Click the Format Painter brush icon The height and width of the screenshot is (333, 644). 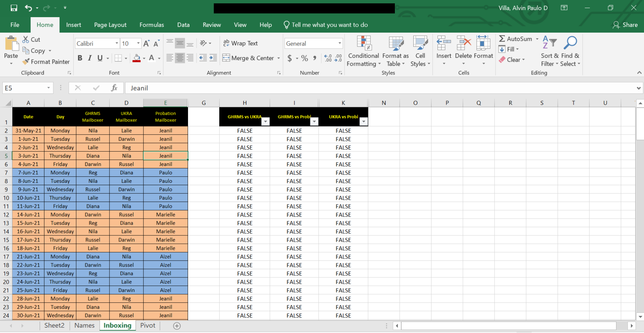(x=26, y=62)
